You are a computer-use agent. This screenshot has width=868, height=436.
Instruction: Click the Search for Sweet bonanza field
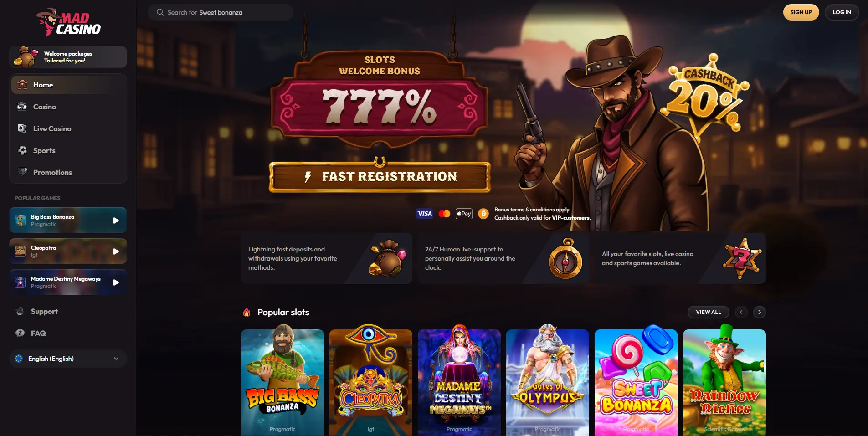(221, 12)
